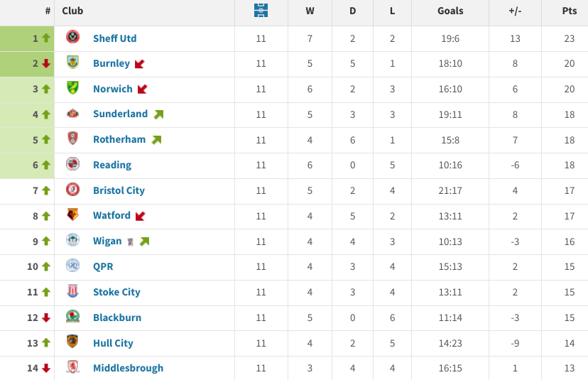Click the Norwich club crest icon
The width and height of the screenshot is (588, 380).
coord(72,89)
